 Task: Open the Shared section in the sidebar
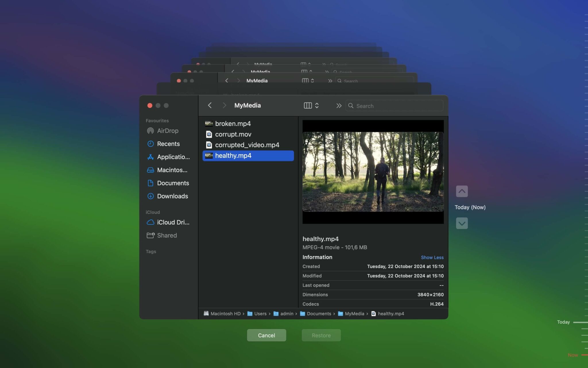167,235
